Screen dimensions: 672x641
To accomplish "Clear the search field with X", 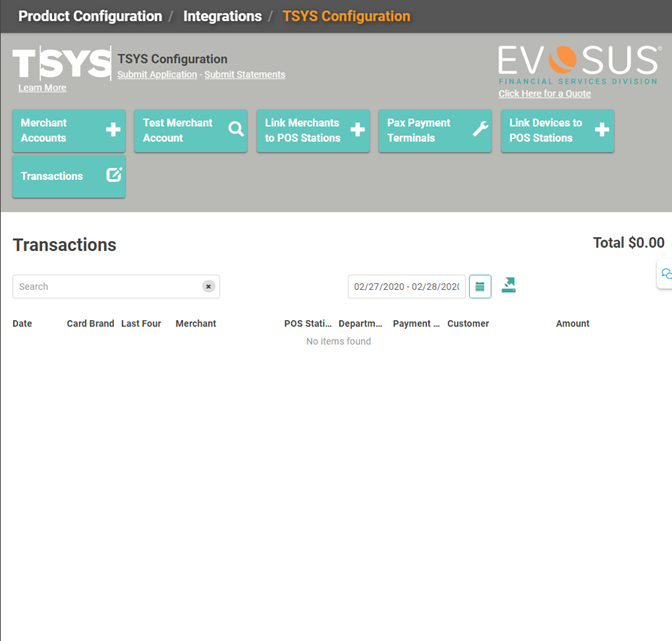I will coord(208,287).
